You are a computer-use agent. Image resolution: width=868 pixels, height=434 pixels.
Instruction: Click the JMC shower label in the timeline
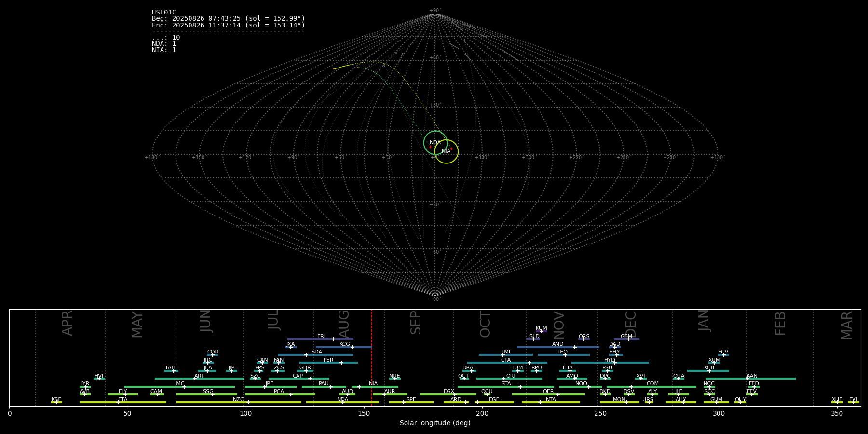[x=180, y=384]
